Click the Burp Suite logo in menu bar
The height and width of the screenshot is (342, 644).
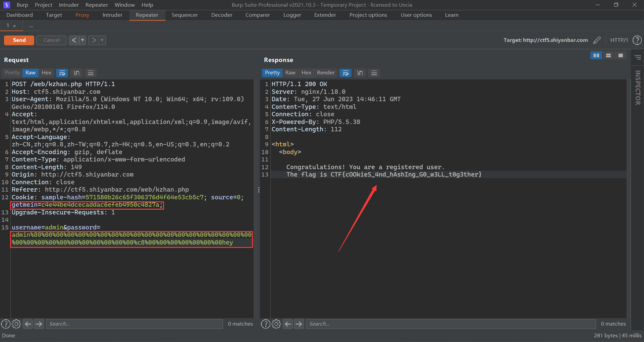(7, 5)
